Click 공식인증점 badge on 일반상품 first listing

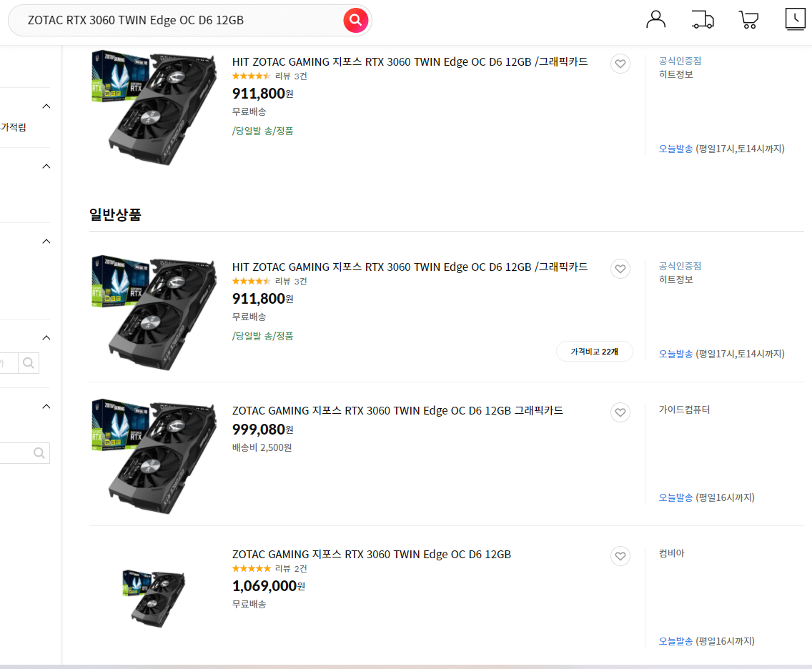coord(680,266)
